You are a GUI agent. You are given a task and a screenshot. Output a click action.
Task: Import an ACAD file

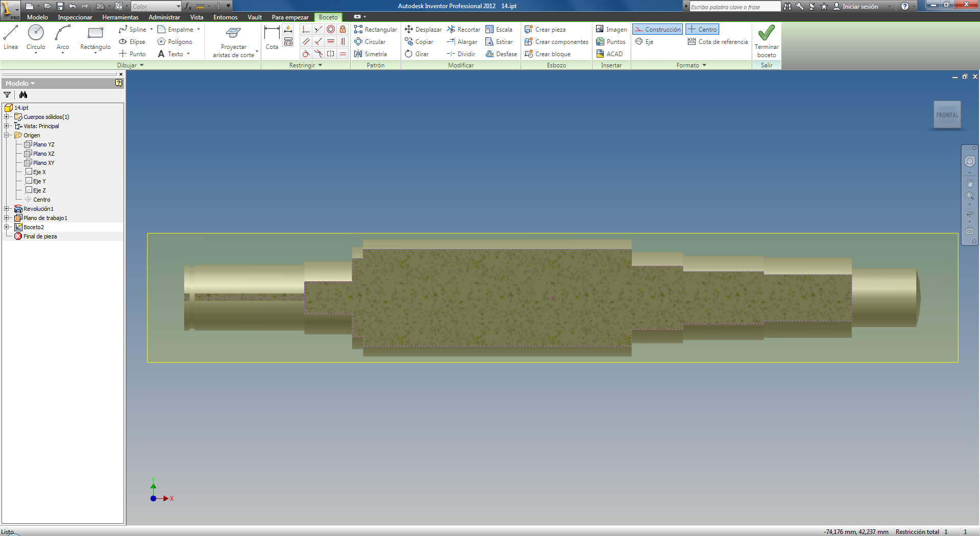tap(609, 54)
